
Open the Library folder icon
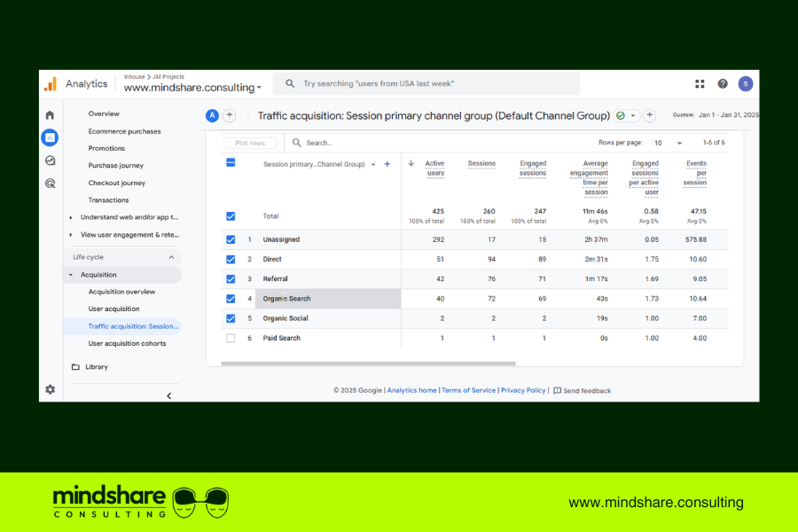tap(75, 366)
